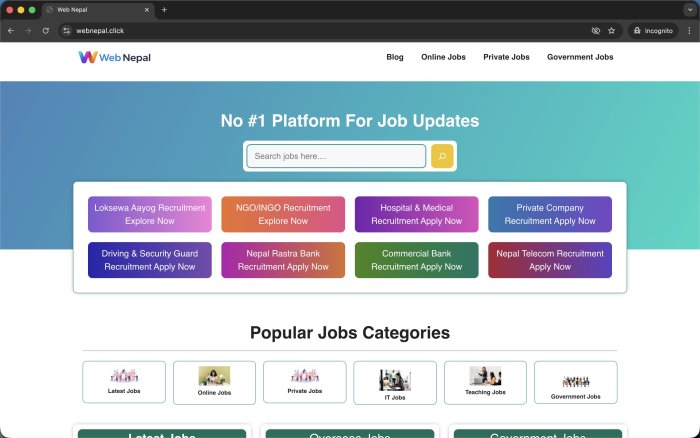Select the Private Jobs category card
The height and width of the screenshot is (438, 700).
[x=305, y=382]
